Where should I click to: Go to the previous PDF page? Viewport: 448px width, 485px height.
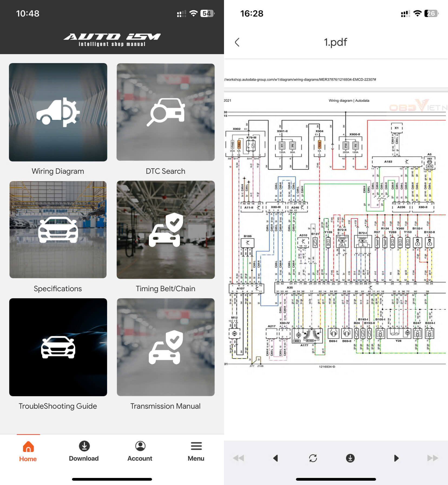[276, 458]
